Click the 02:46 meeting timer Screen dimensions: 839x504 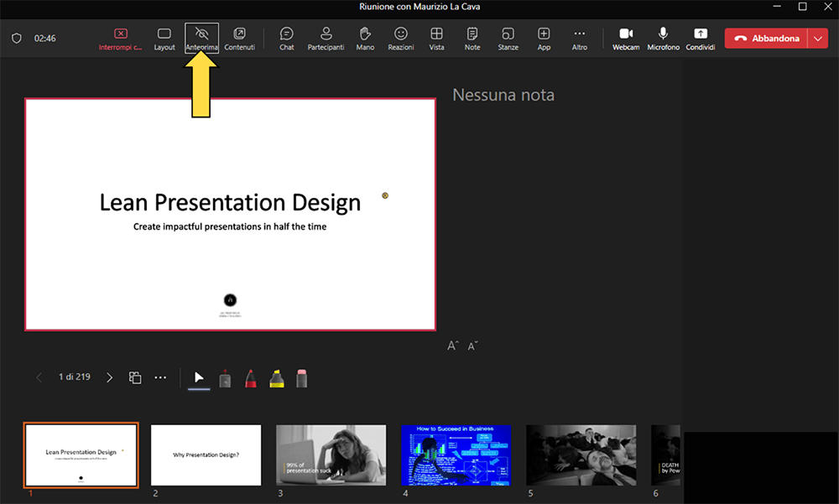coord(45,39)
